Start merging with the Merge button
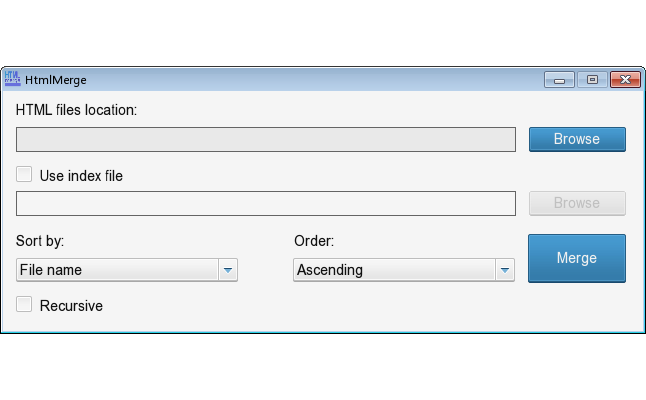646x400 pixels. point(577,258)
